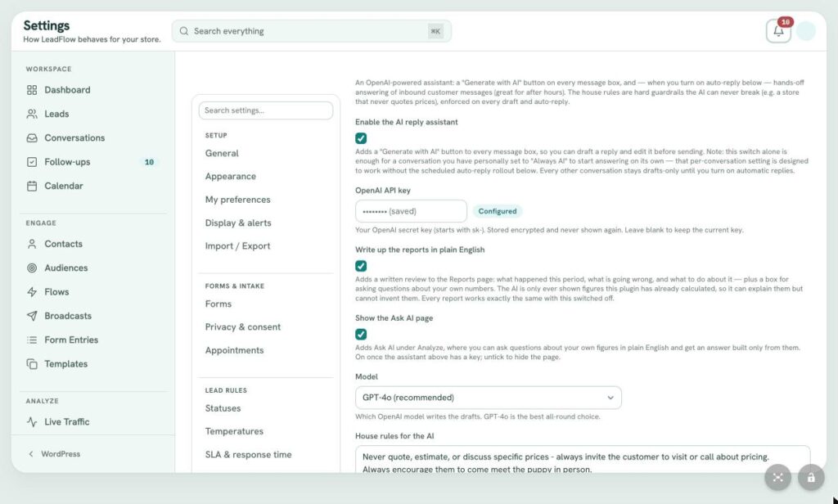This screenshot has height=504, width=838.
Task: Click the Model field label
Action: [x=367, y=377]
